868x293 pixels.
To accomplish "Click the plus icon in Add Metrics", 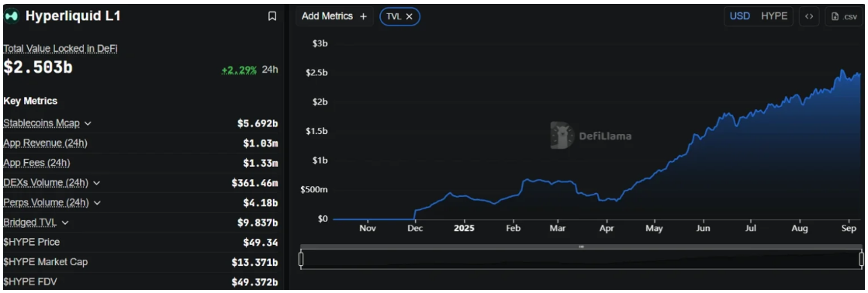I will point(363,16).
